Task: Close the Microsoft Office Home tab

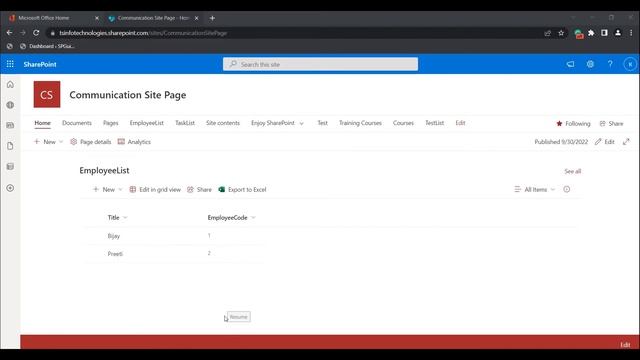Action: pyautogui.click(x=97, y=18)
